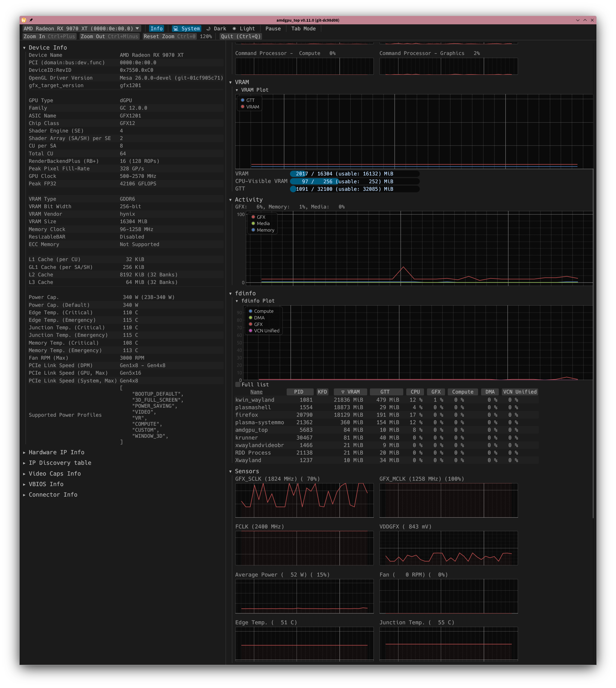Choose the System theme with monitor icon
Viewport: 616px width, 688px height.
[187, 29]
